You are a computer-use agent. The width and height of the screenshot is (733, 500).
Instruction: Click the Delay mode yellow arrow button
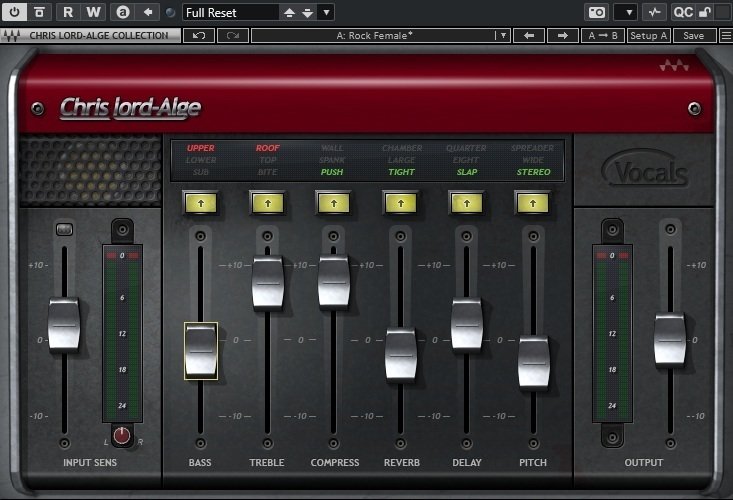coord(467,203)
